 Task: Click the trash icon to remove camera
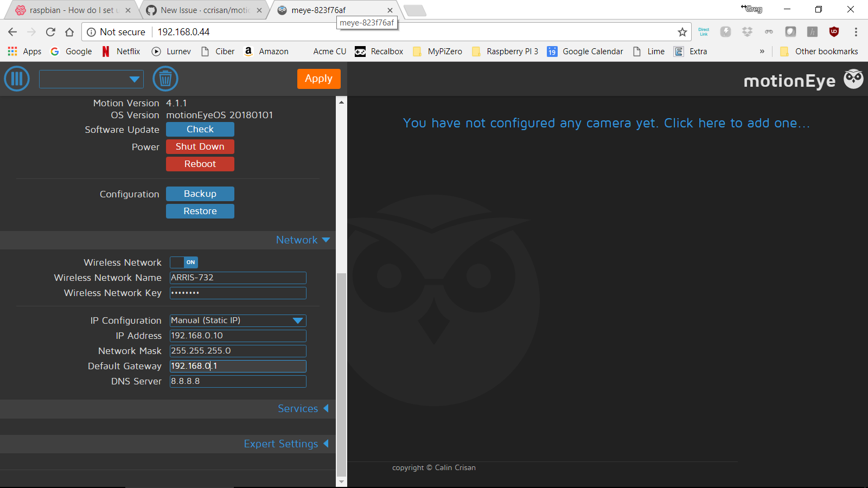click(165, 79)
